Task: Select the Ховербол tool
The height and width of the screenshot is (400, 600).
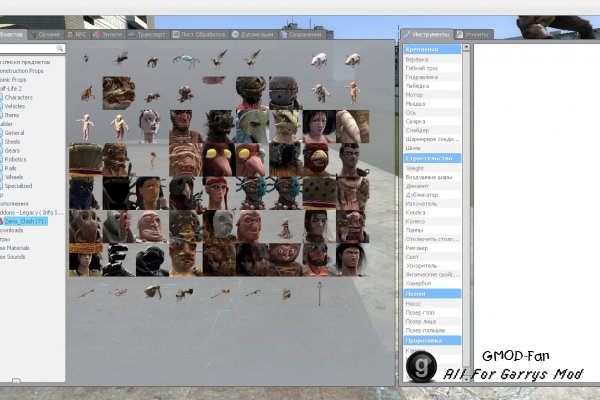Action: point(432,283)
